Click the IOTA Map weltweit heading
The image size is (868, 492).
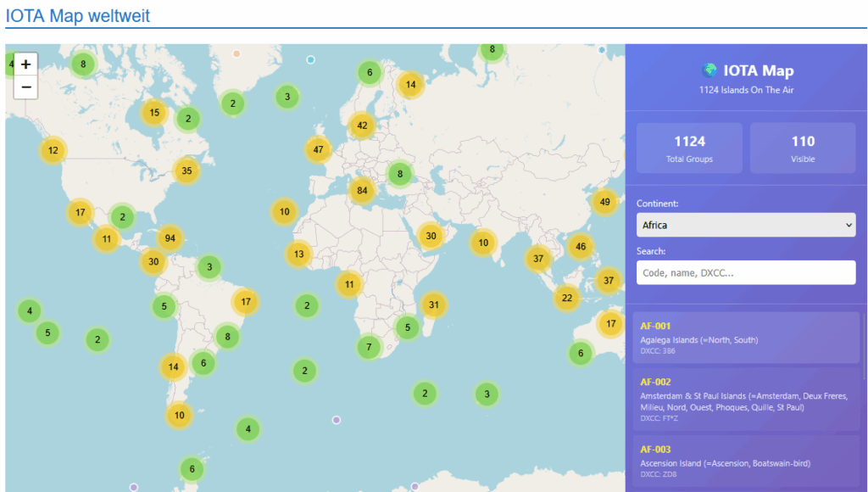click(x=77, y=15)
